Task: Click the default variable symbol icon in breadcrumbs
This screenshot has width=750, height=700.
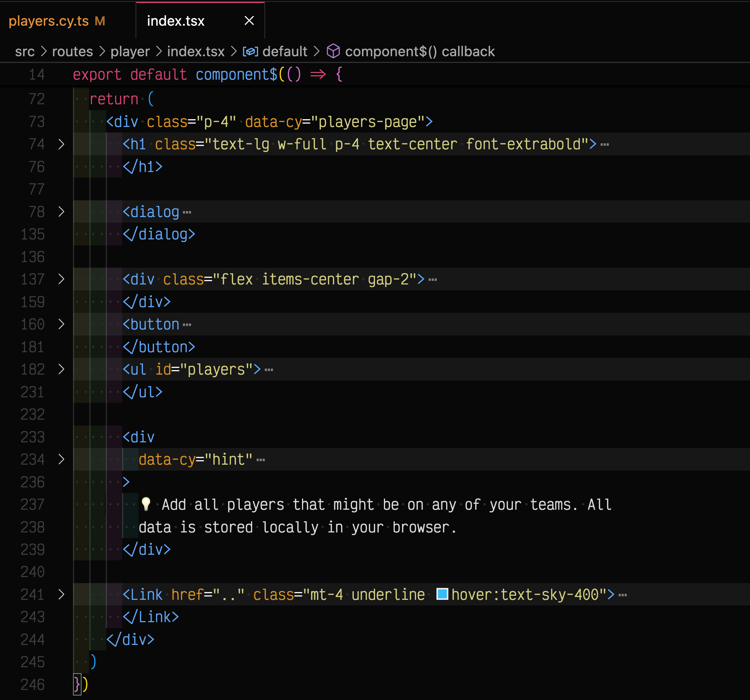Action: point(251,51)
